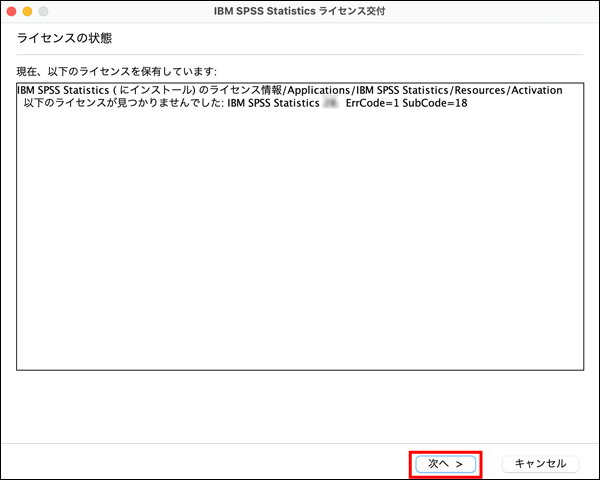Viewport: 600px width, 480px height.
Task: Click the ライセンスの状態 heading
Action: (x=64, y=38)
